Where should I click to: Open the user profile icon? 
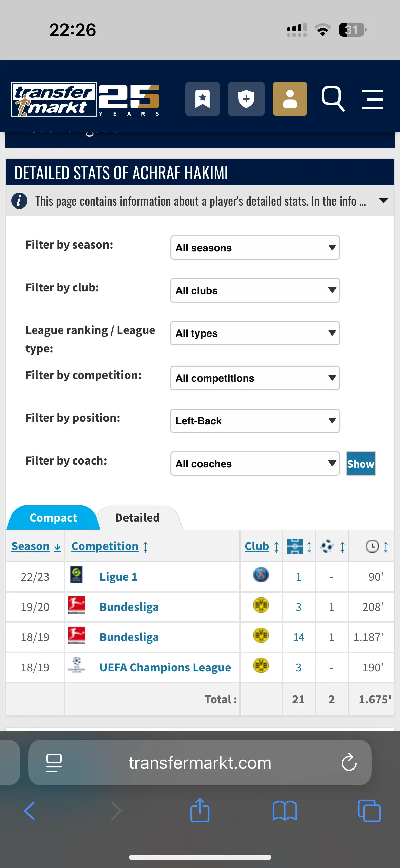click(290, 99)
